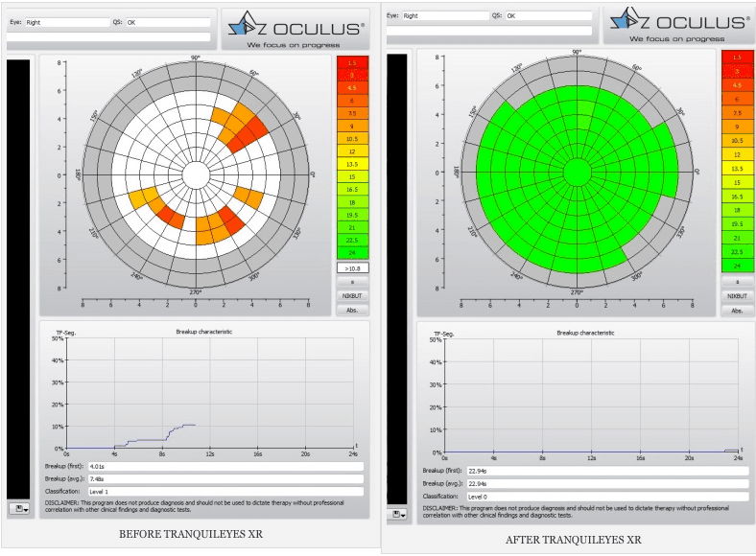
Task: Click the Breakup (avg.) field showing 22.94s in the after panel
Action: tap(607, 483)
